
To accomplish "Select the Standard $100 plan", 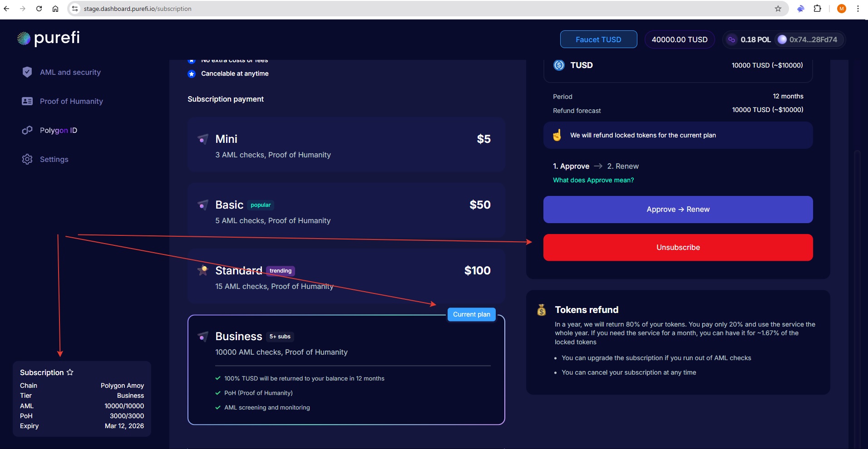I will click(x=346, y=276).
